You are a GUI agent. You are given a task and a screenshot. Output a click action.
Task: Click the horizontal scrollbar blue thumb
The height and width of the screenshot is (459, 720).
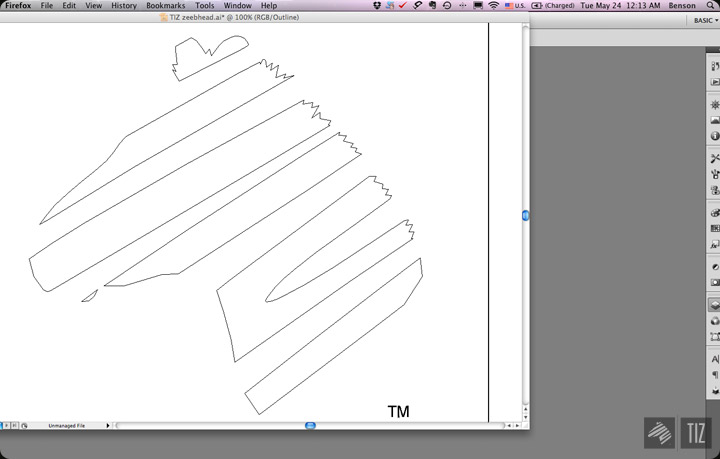coord(310,426)
